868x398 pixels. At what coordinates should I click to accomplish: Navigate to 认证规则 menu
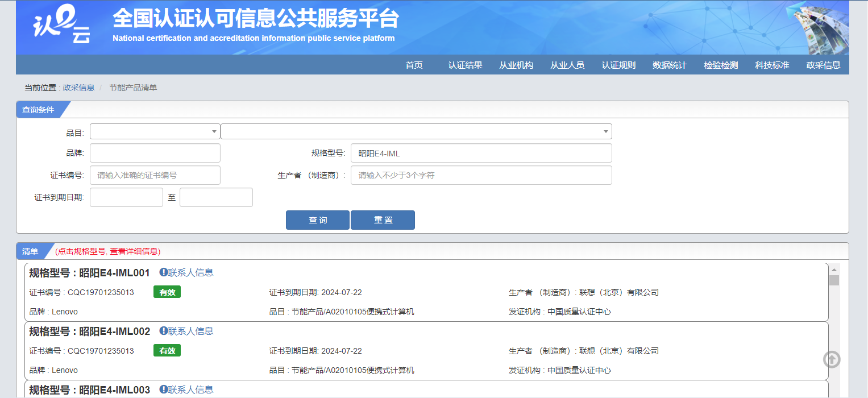tap(618, 65)
